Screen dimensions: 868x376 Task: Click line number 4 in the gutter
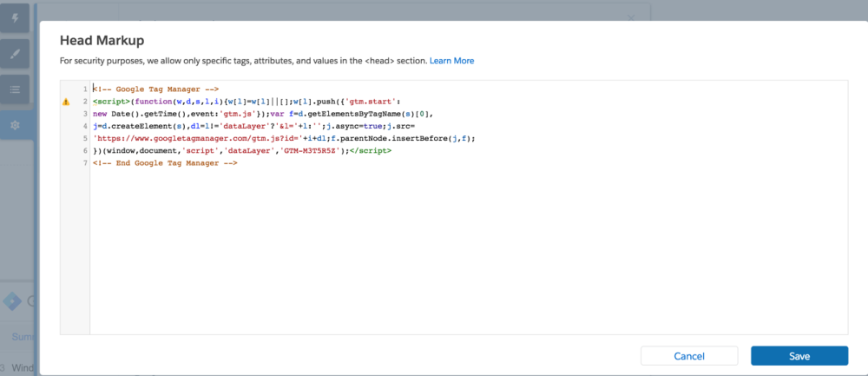[x=85, y=126]
